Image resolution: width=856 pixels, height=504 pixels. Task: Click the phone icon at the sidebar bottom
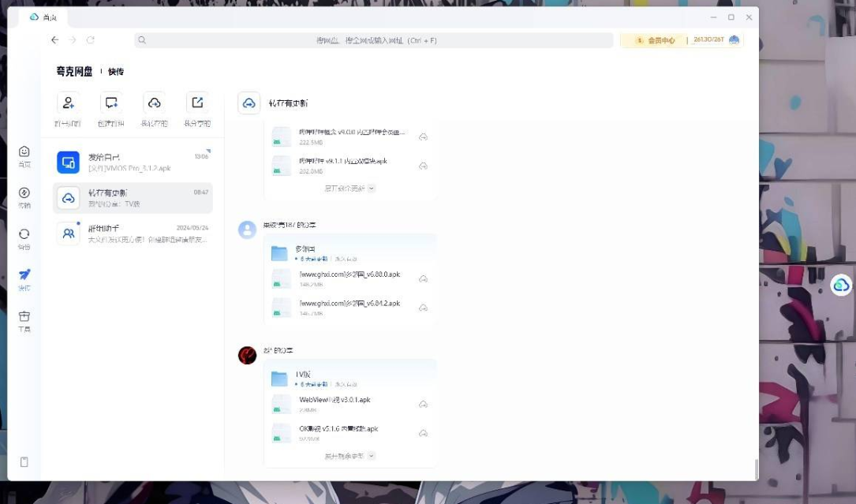click(24, 462)
